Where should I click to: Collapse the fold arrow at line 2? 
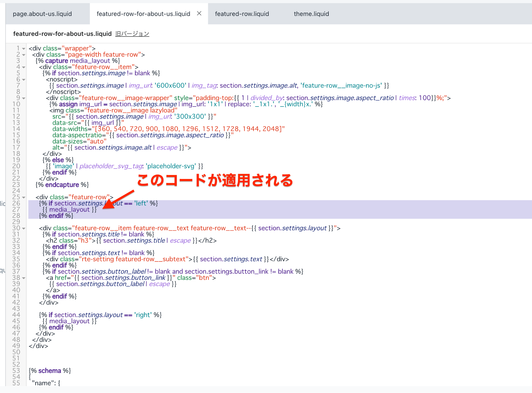pyautogui.click(x=24, y=55)
